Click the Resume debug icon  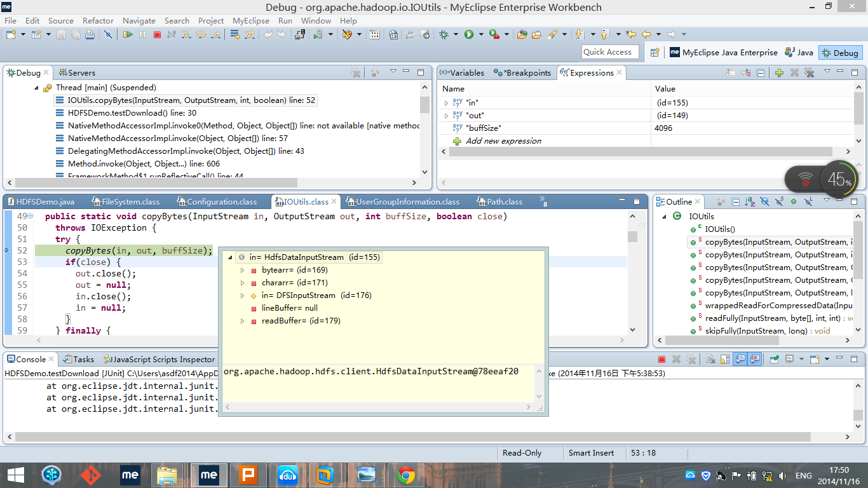pos(128,34)
